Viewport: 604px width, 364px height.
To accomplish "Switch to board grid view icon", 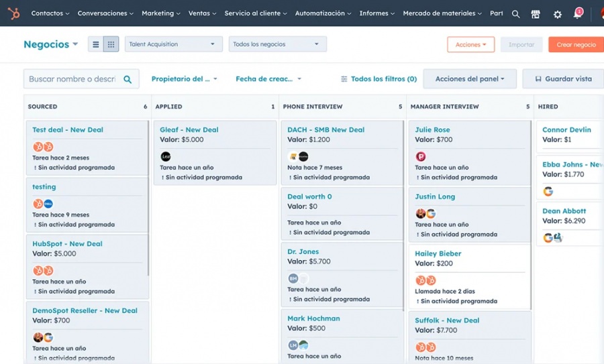I will tap(111, 45).
